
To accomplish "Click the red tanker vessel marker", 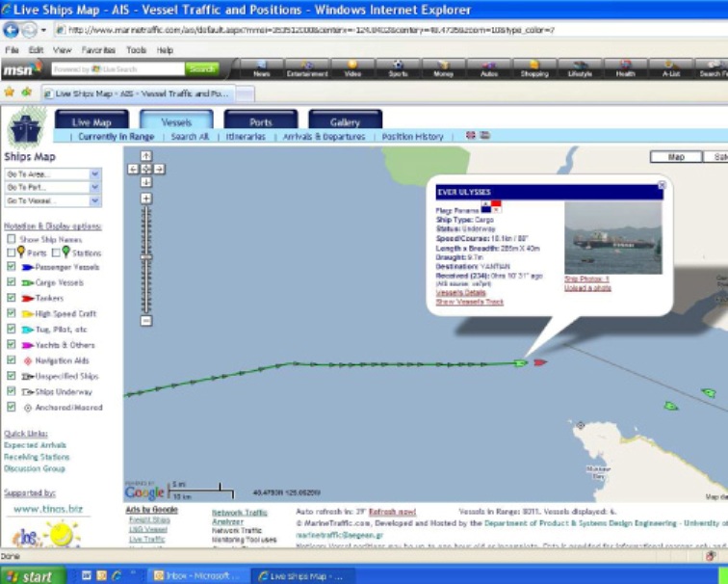I will (x=540, y=362).
